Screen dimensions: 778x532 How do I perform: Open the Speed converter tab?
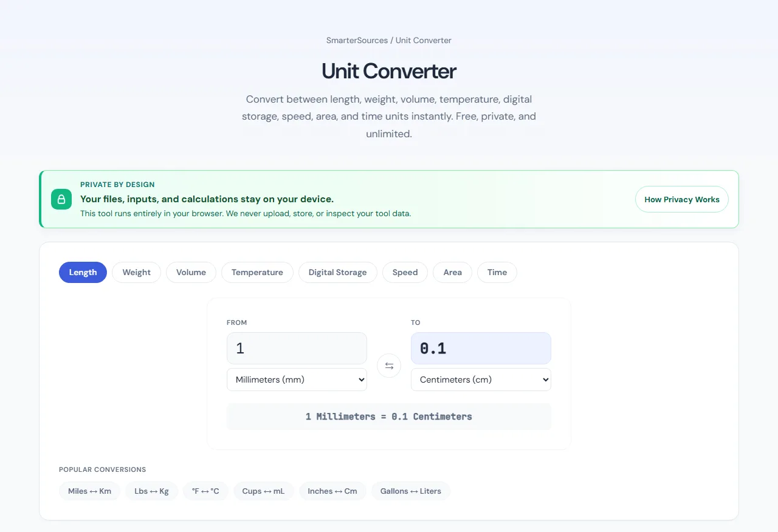click(405, 272)
